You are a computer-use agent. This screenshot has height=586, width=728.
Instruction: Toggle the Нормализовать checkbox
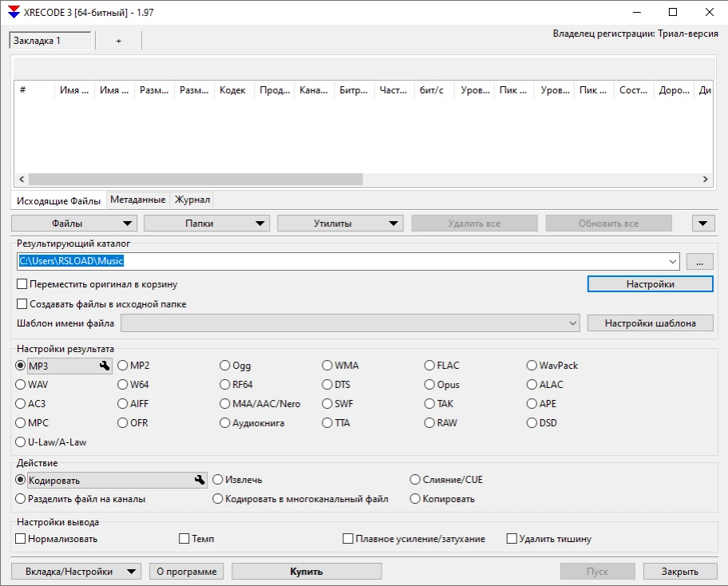coord(21,539)
